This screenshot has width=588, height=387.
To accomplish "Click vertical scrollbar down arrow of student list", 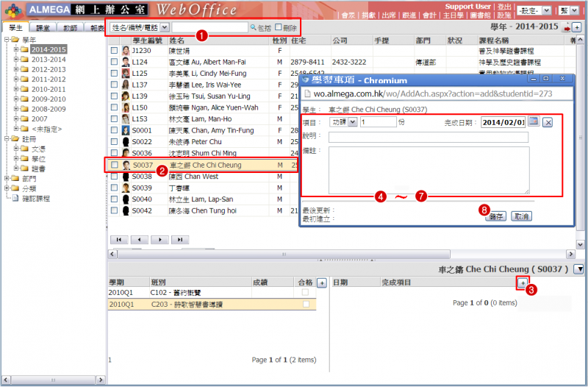I will click(x=581, y=244).
